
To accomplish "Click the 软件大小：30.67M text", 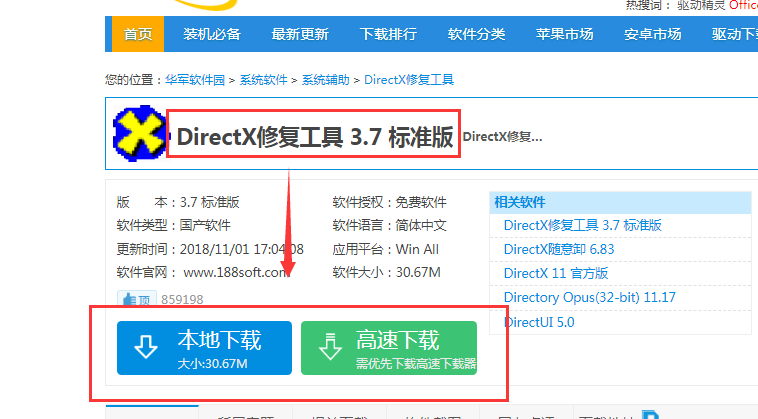I will coord(387,273).
